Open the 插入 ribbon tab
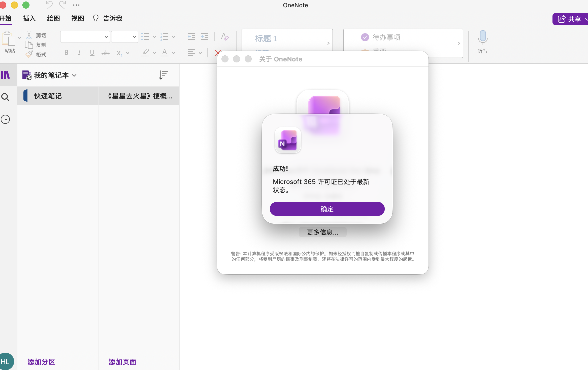Viewport: 588px width, 370px height. (x=29, y=19)
